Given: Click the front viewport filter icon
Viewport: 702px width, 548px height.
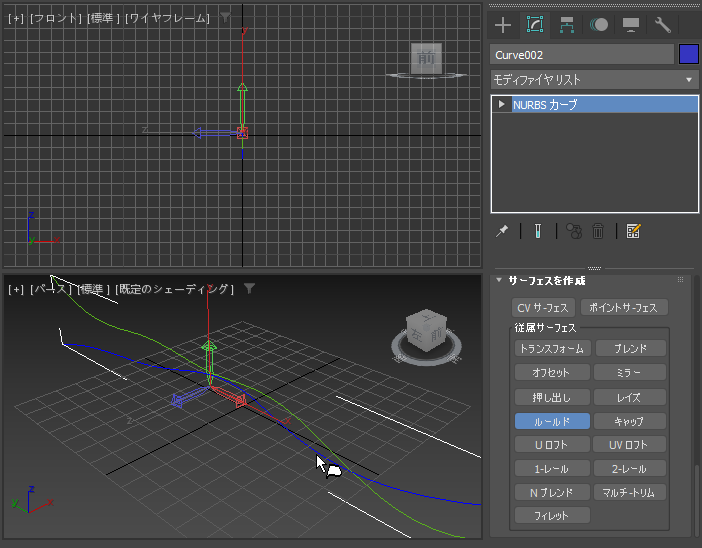Looking at the screenshot, I should (x=225, y=18).
